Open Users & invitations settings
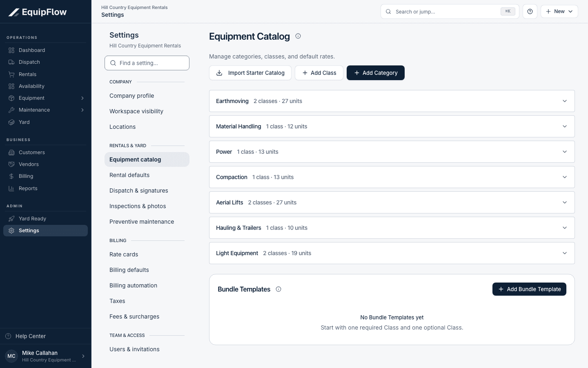588x368 pixels. click(147, 349)
